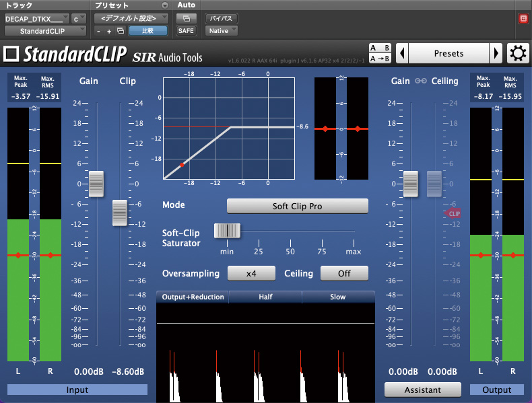532x403 pixels.
Task: Click the input gain value 0.00dB
Action: click(x=88, y=371)
